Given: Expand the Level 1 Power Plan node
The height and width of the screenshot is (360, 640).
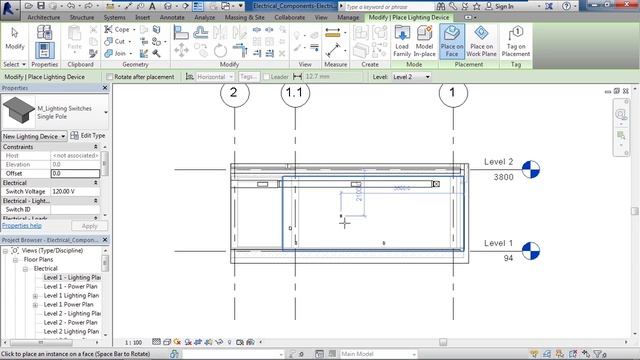Looking at the screenshot, I should tap(36, 305).
